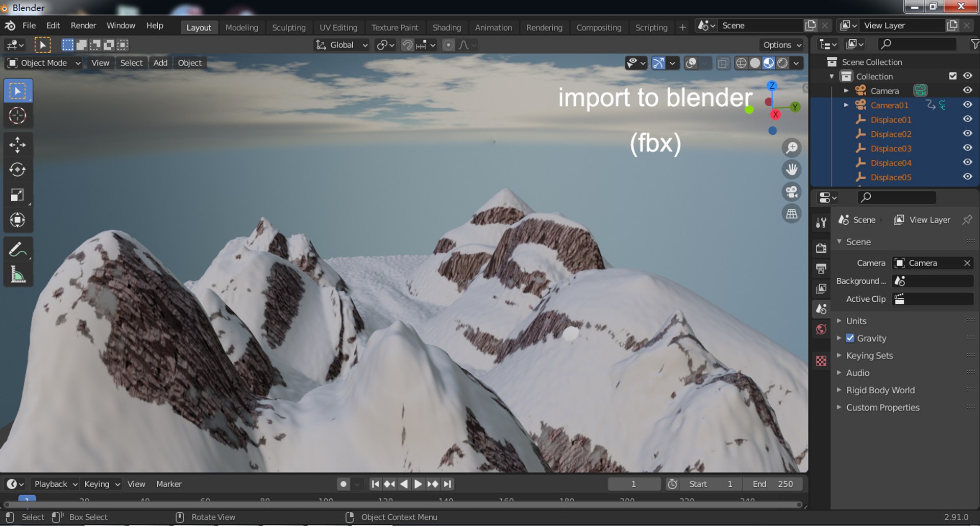
Task: Open the viewport Select menu
Action: click(x=131, y=63)
